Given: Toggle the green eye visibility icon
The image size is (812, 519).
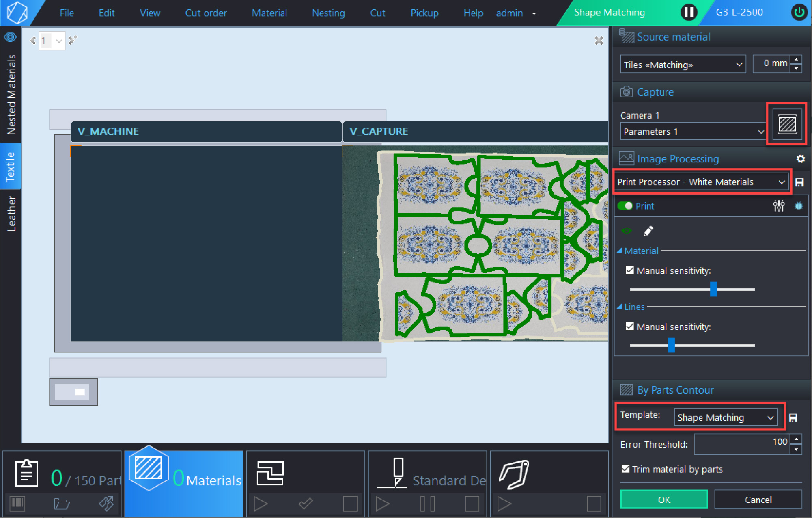Looking at the screenshot, I should click(627, 231).
